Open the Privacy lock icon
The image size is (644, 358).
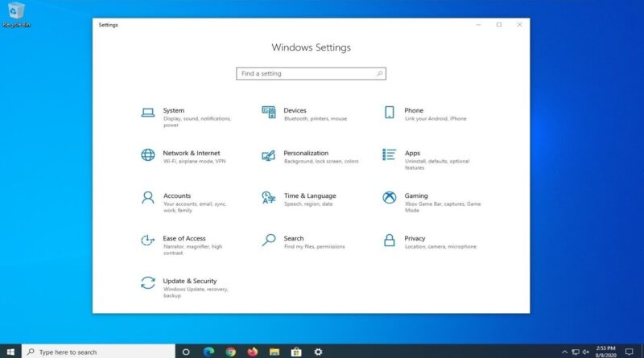(389, 241)
